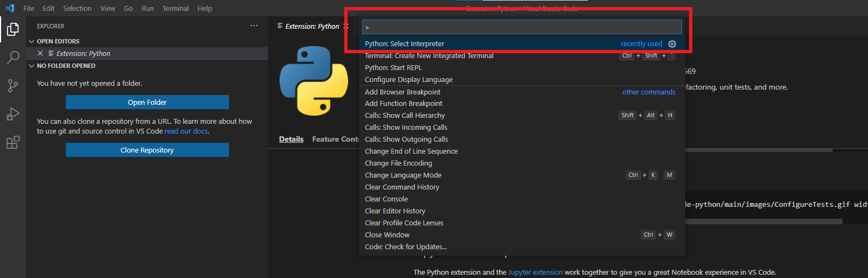Select Calls: Show Call Hierarchy
This screenshot has width=868, height=278.
(x=522, y=115)
